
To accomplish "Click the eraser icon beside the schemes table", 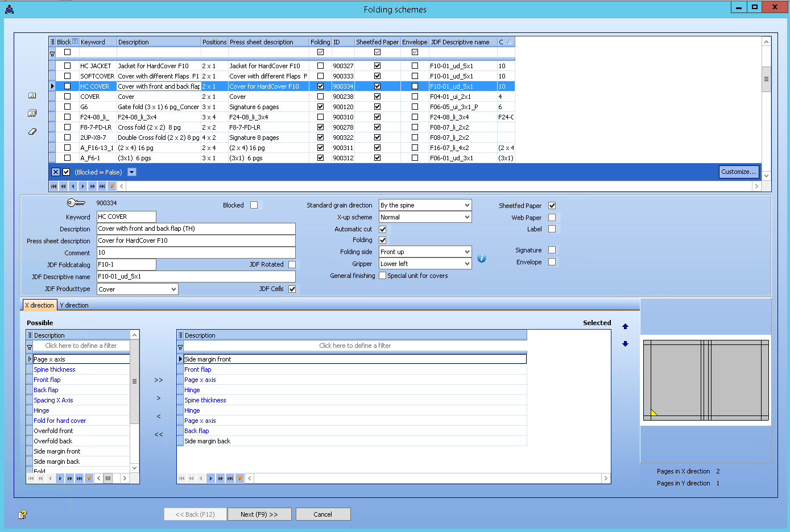I will pyautogui.click(x=32, y=131).
